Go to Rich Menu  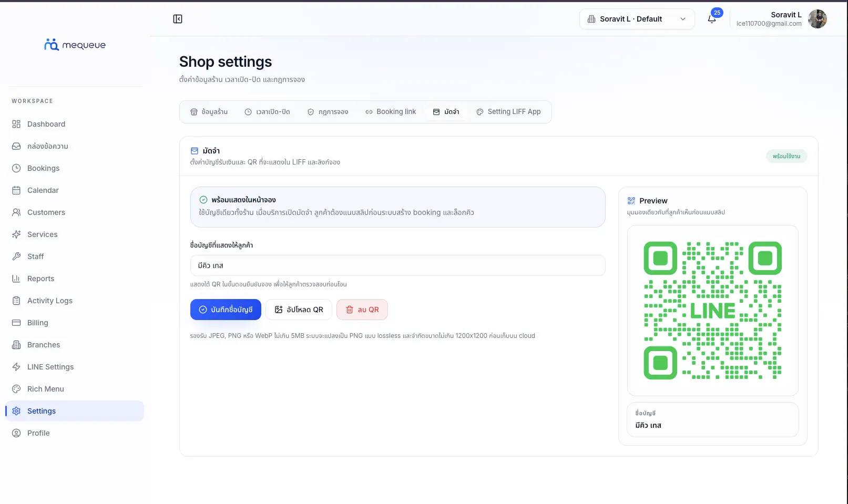75,389
